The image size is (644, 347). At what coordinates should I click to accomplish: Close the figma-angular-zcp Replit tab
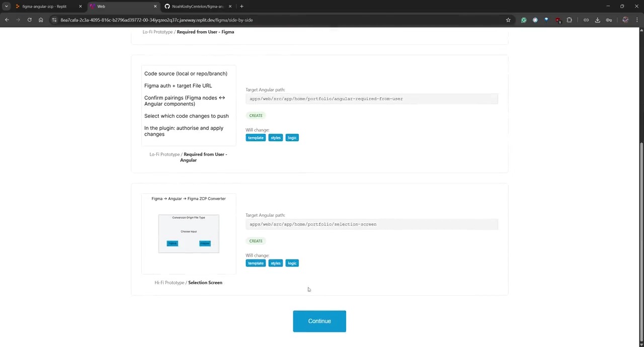(x=80, y=7)
